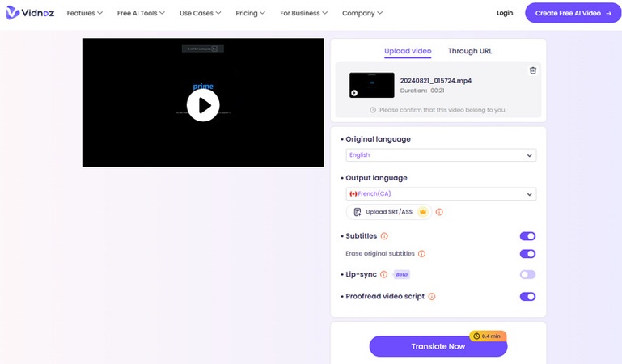Toggle Proofread video script switch
622x364 pixels.
point(527,297)
